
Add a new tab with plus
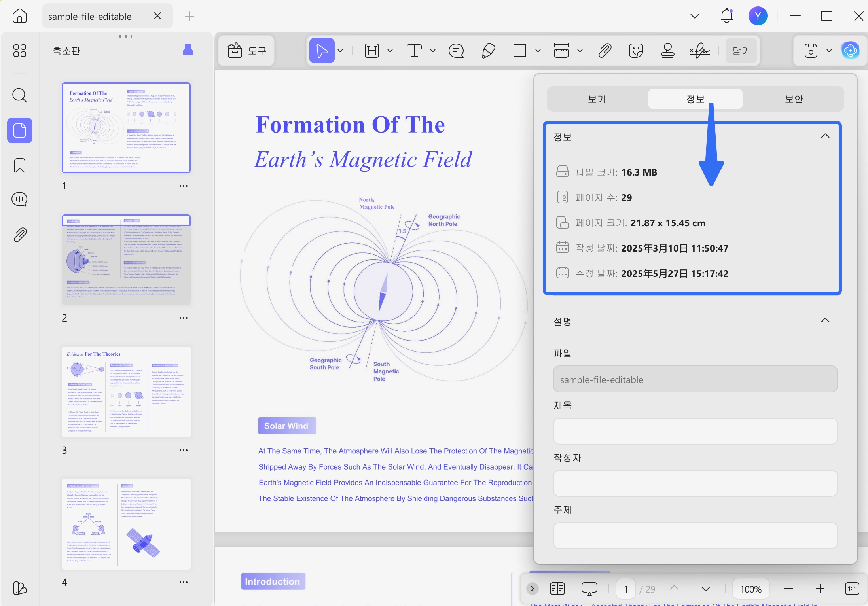click(190, 16)
